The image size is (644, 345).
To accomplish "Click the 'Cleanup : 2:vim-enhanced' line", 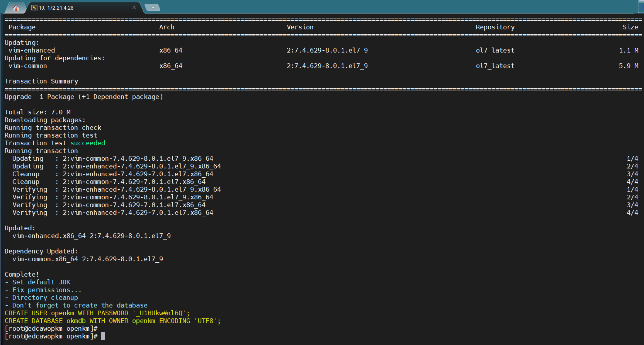I will pos(113,174).
